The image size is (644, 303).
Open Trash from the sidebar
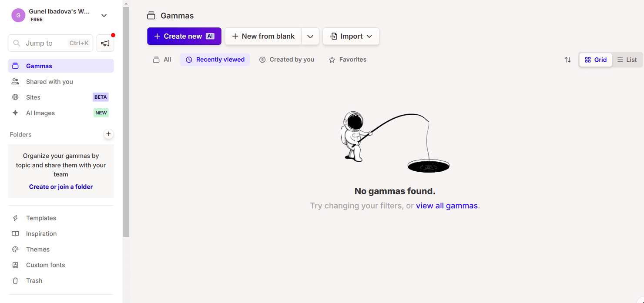point(34,281)
